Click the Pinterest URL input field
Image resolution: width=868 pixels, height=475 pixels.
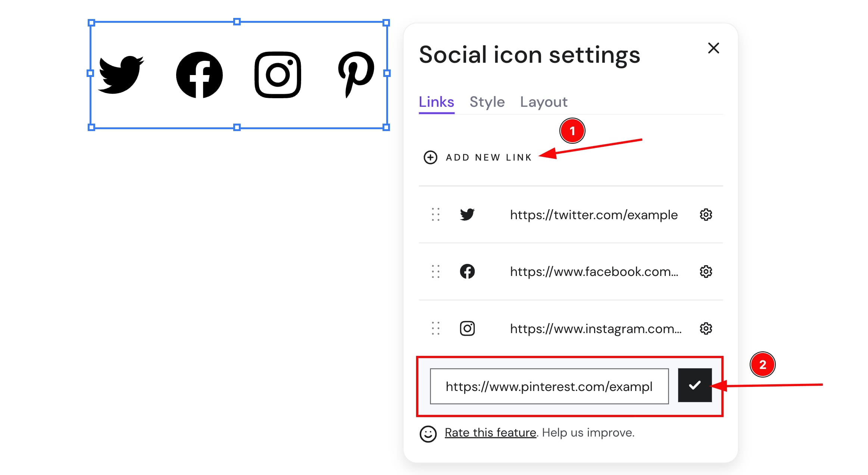click(549, 386)
